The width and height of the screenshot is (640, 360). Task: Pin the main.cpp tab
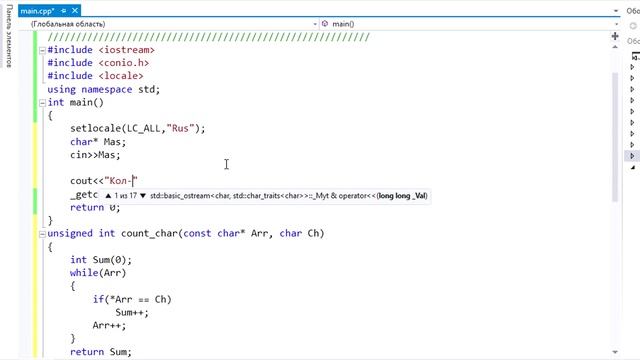64,11
